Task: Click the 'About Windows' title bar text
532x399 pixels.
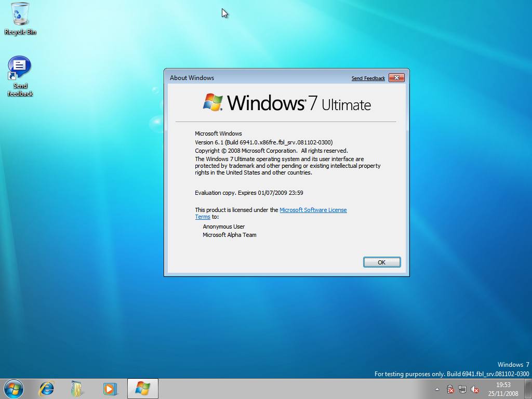Action: click(x=192, y=78)
